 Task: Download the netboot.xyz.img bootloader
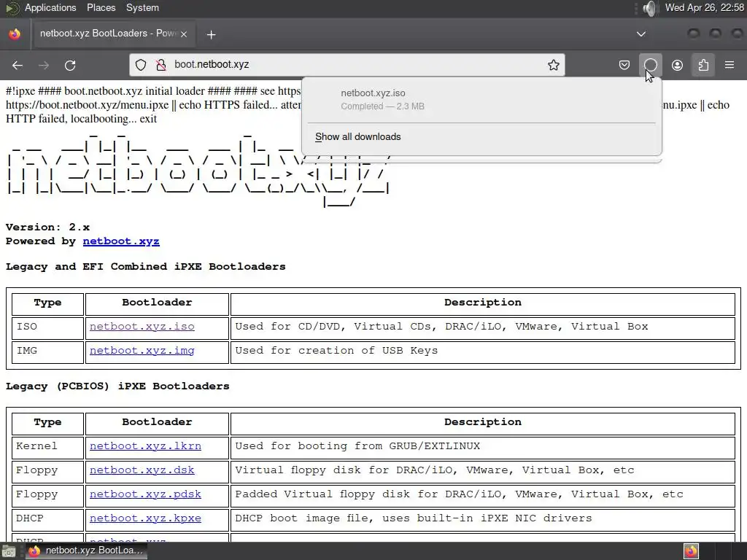142,351
